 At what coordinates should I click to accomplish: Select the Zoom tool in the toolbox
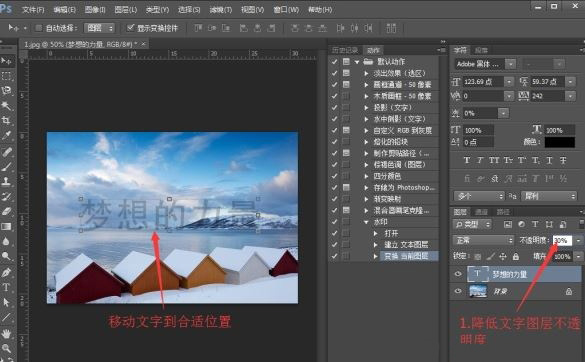click(x=6, y=348)
